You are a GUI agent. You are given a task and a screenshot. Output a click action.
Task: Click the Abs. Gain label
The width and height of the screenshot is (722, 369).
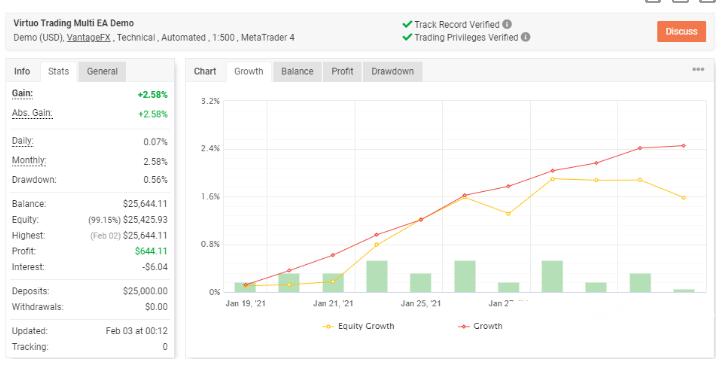coord(32,113)
